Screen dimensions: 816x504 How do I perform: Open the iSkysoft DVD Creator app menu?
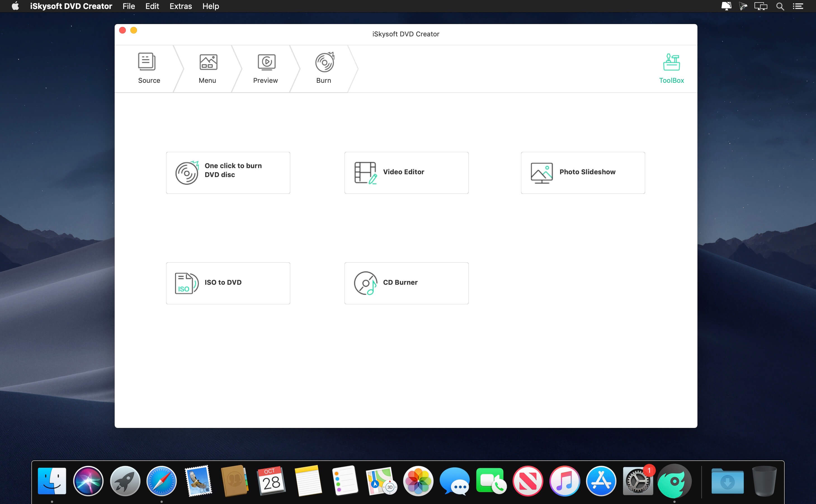71,6
